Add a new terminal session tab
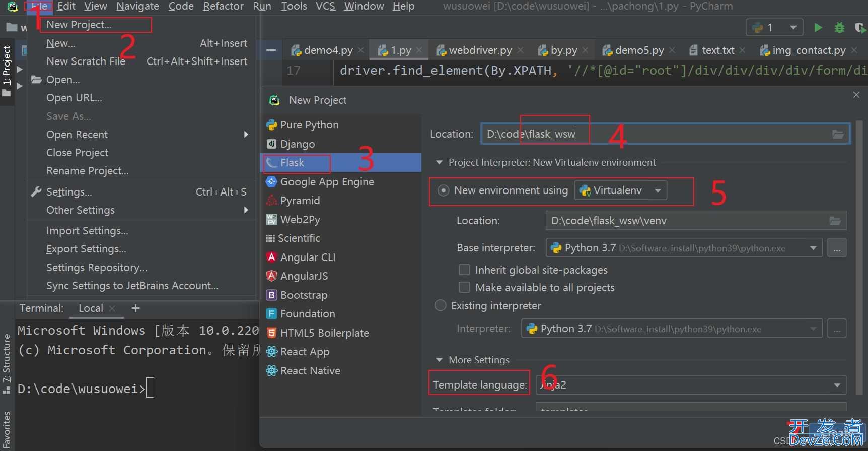 click(135, 308)
